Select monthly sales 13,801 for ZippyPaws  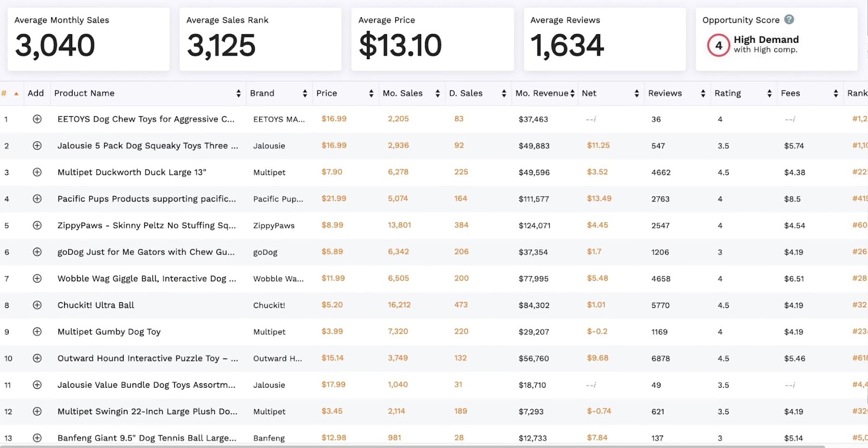[x=399, y=225]
